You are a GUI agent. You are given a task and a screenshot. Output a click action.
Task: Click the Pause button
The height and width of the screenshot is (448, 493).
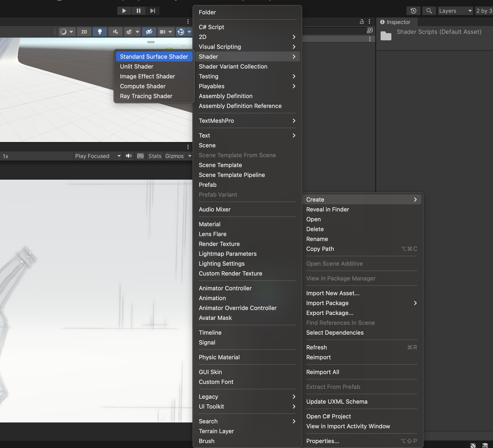[138, 11]
